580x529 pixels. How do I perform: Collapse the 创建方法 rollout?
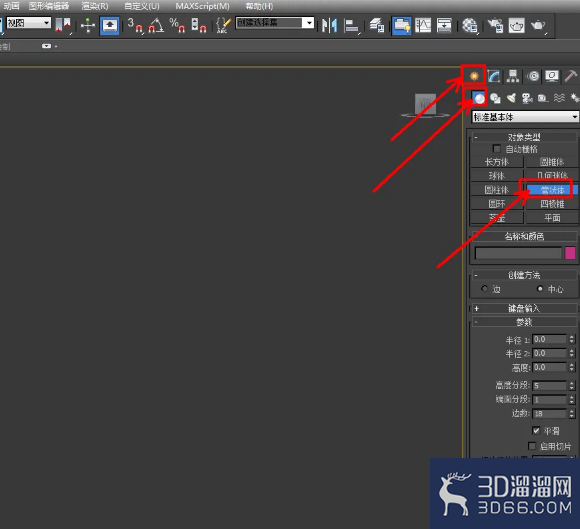click(524, 275)
